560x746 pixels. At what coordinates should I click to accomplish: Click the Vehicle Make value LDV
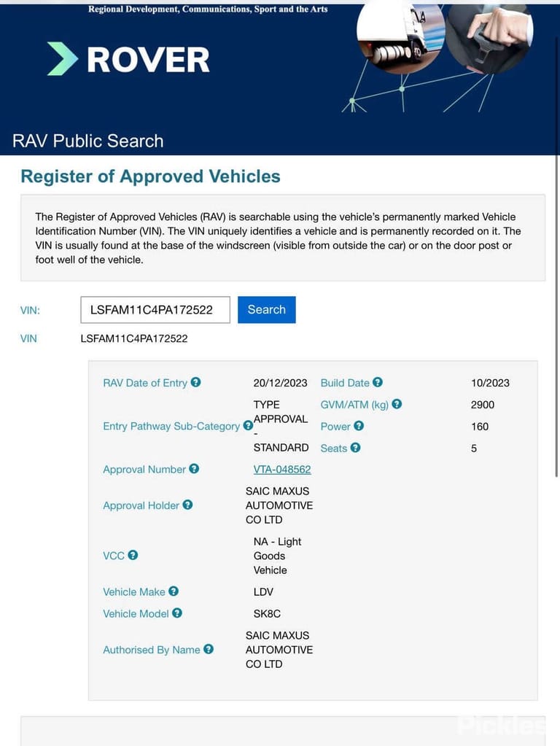click(263, 592)
